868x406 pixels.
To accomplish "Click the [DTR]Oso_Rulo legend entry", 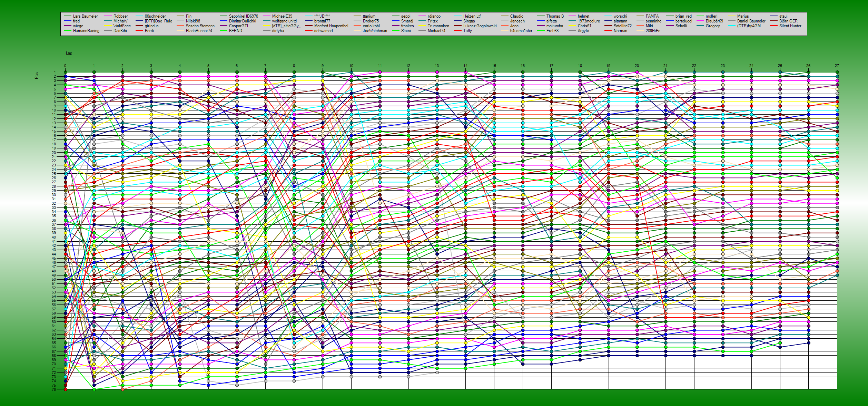I will (x=158, y=21).
